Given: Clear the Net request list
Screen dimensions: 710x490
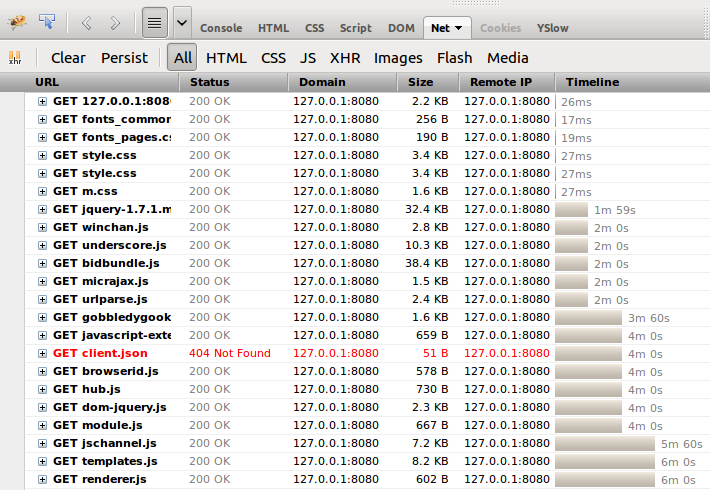Looking at the screenshot, I should click(x=68, y=58).
